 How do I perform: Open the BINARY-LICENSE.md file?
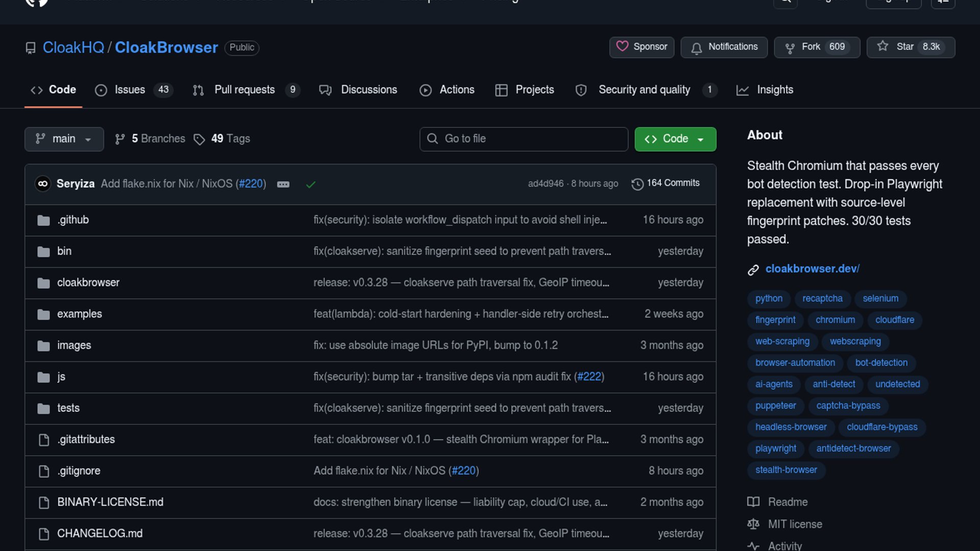(110, 503)
